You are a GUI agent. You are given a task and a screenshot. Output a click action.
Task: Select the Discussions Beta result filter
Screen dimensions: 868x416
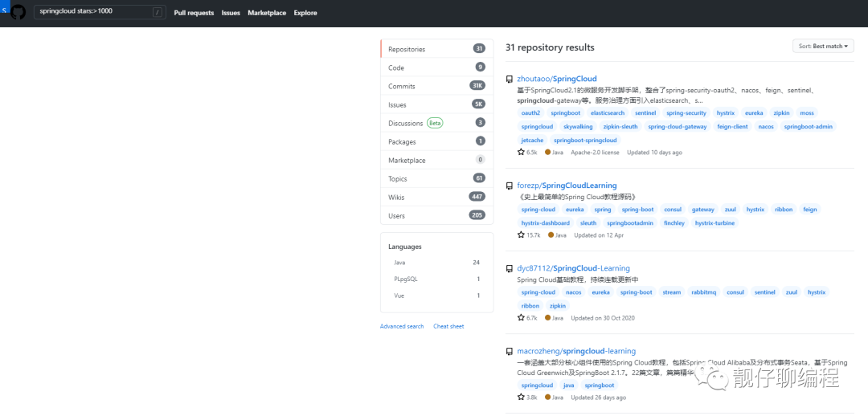click(436, 124)
